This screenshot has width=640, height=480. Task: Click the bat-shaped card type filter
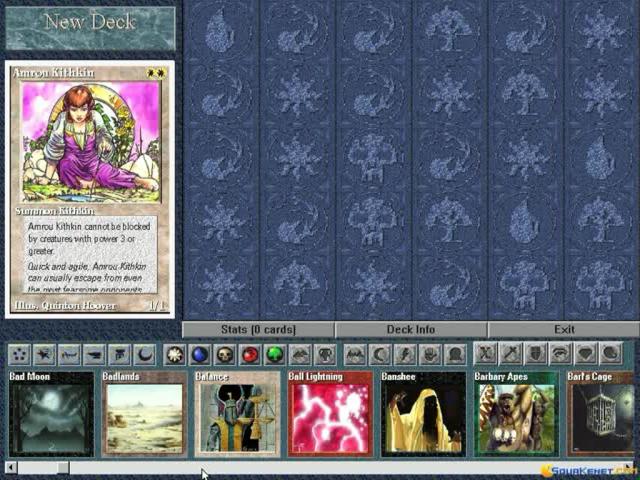click(x=356, y=354)
